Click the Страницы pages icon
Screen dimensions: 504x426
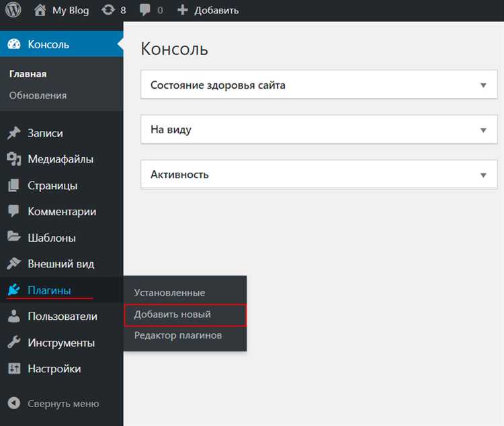point(14,185)
